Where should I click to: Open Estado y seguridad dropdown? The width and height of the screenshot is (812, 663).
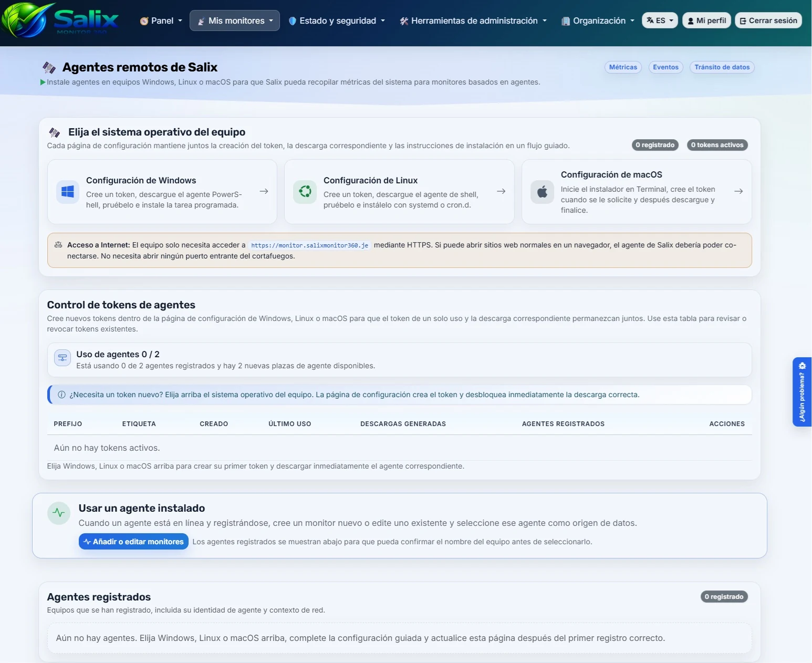tap(337, 20)
